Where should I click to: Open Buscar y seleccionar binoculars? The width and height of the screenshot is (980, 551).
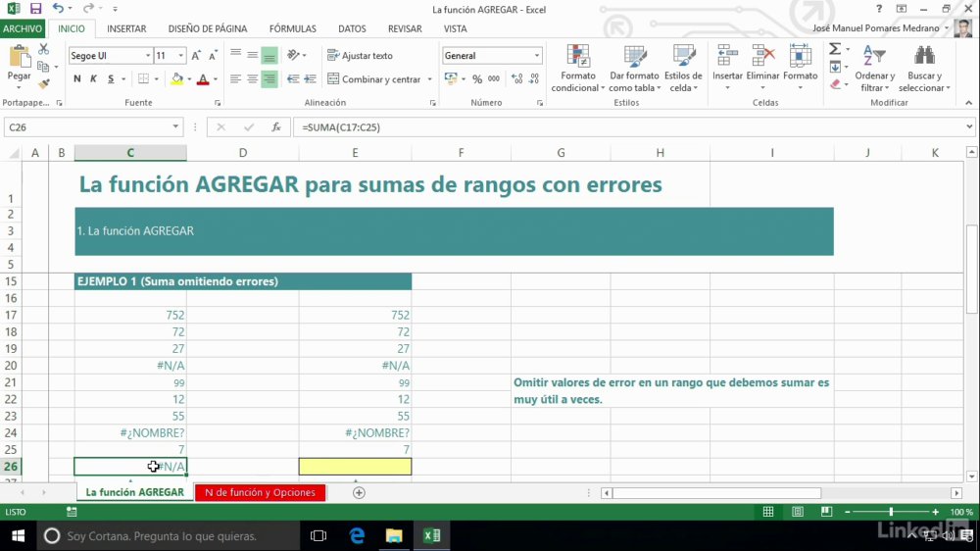[924, 69]
